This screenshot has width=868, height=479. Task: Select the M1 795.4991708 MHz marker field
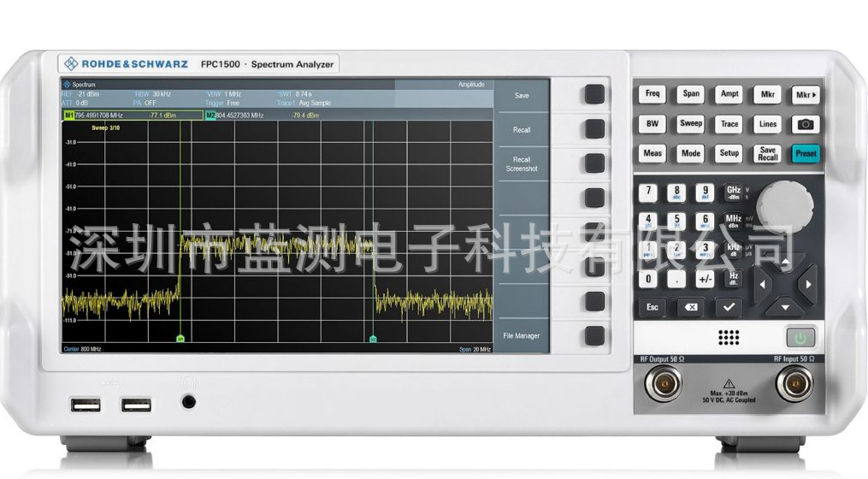click(133, 115)
